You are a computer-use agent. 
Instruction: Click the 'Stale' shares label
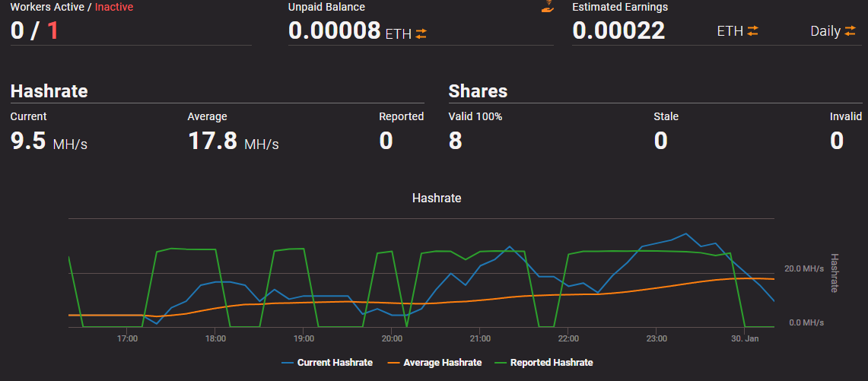(666, 116)
